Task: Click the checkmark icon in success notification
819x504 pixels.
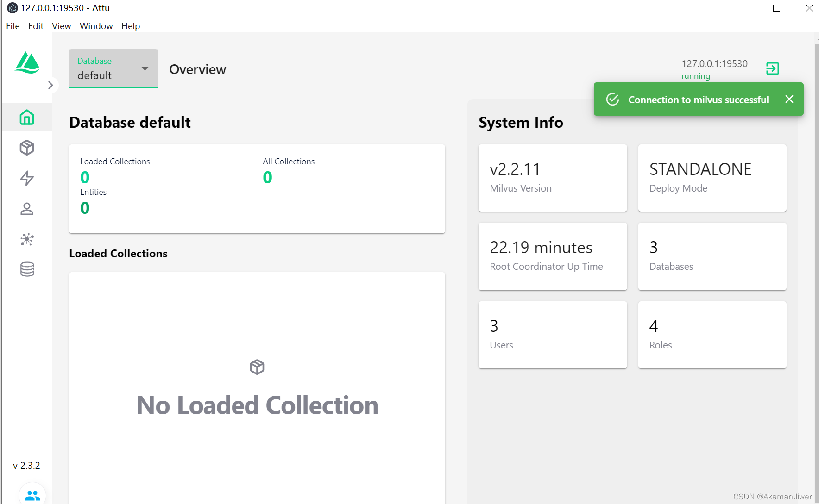Action: click(612, 100)
